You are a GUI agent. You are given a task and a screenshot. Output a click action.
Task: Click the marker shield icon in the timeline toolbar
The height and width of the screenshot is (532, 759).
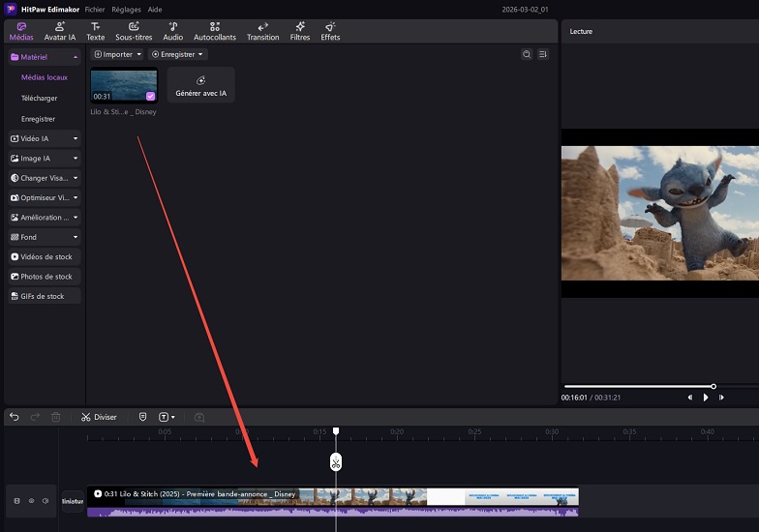pyautogui.click(x=143, y=417)
